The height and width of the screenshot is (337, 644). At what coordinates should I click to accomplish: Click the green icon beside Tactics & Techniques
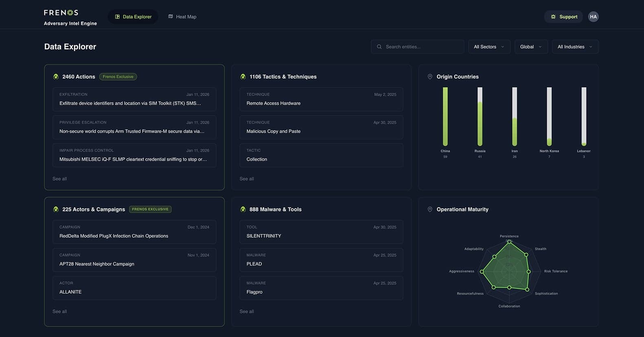tap(243, 77)
